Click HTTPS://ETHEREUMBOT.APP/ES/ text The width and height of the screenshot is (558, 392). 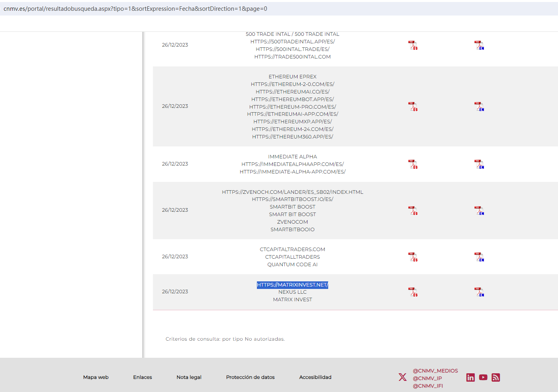pyautogui.click(x=292, y=99)
